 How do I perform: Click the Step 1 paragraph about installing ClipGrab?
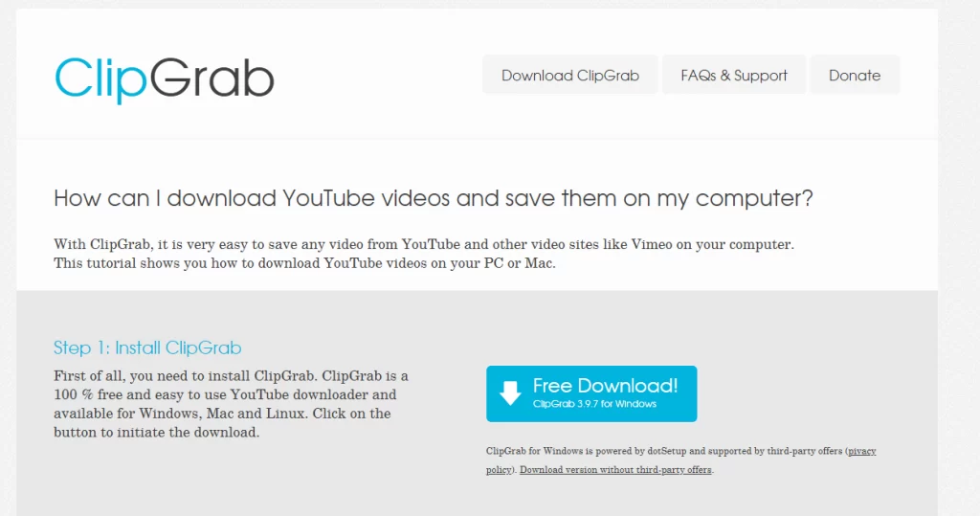[231, 404]
